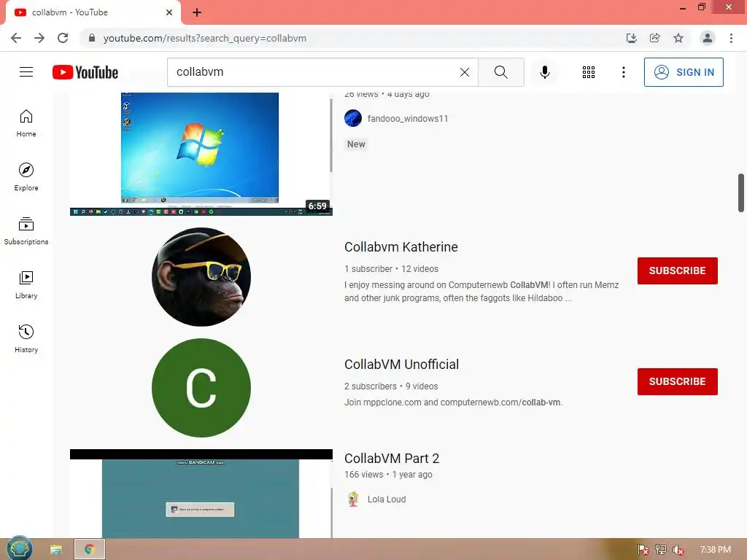Select the collabvm - YouTube tab
Screen dimensions: 747x560
coord(93,12)
